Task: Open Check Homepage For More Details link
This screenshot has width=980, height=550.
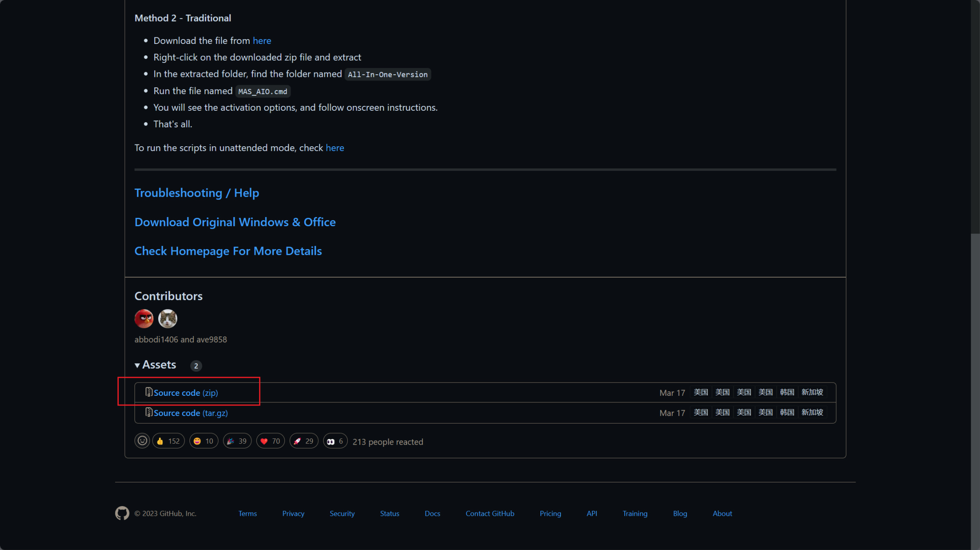Action: (x=228, y=251)
